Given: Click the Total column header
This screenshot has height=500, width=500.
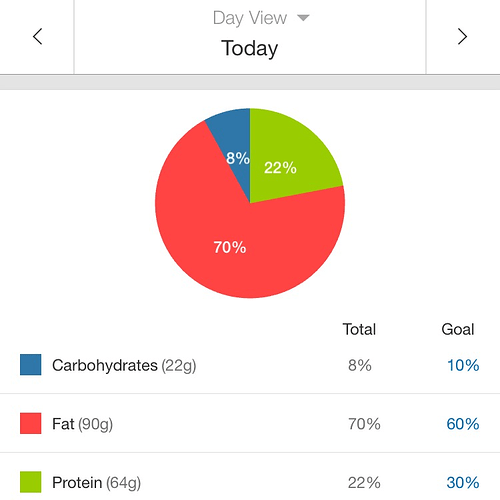Looking at the screenshot, I should point(359,329).
